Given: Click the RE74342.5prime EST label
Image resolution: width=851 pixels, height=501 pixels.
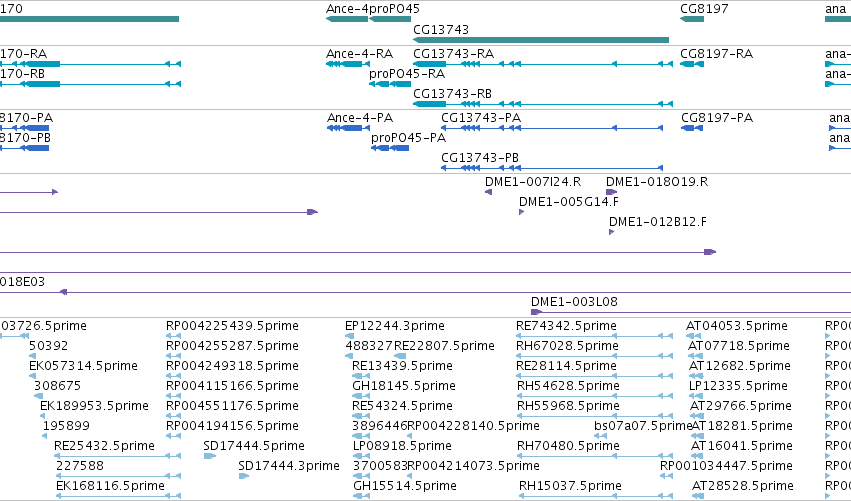Looking at the screenshot, I should (x=566, y=326).
